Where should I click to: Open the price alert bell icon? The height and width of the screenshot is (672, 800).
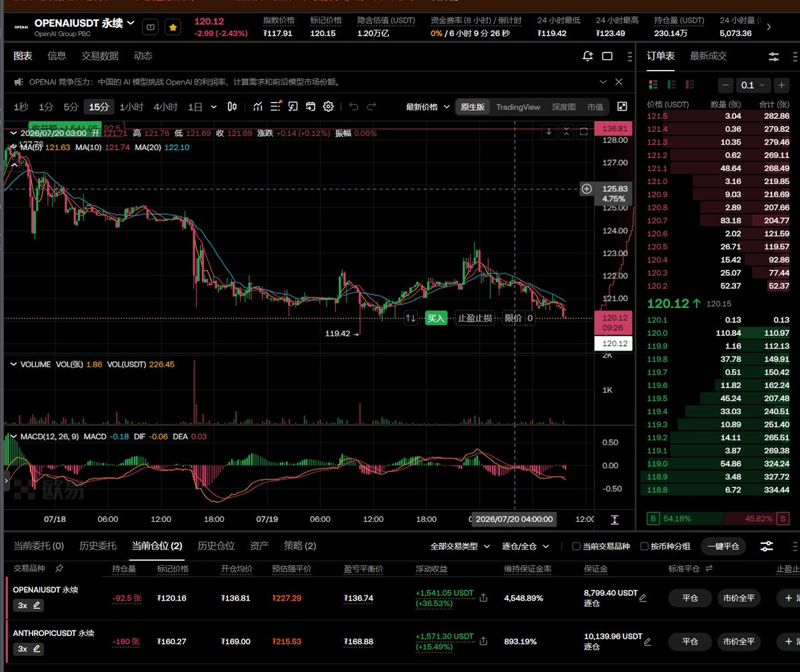click(x=587, y=56)
